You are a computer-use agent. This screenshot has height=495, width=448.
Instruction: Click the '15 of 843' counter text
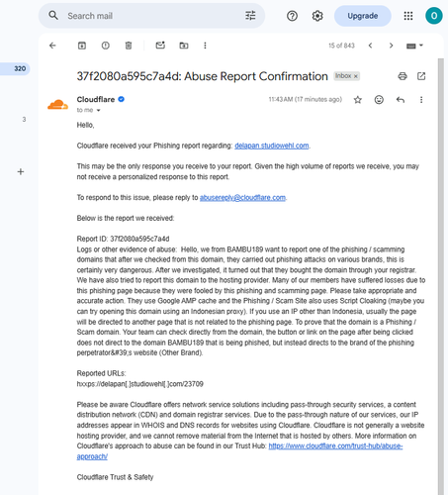(x=341, y=46)
